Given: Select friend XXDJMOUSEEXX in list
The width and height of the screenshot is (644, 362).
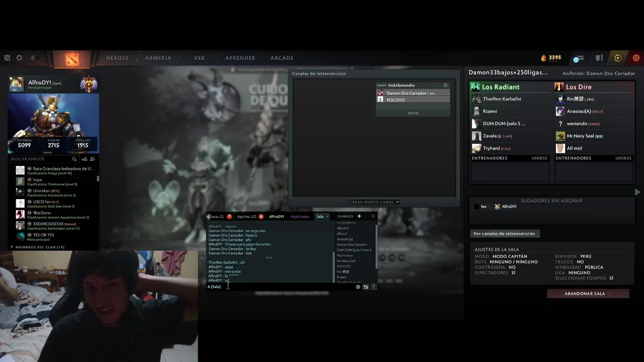Looking at the screenshot, I should pyautogui.click(x=54, y=226).
